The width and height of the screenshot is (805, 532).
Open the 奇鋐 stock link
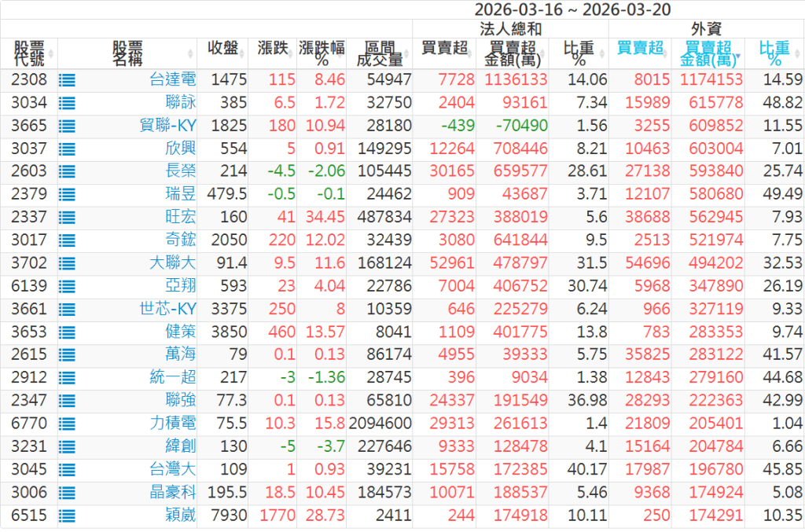pos(182,240)
